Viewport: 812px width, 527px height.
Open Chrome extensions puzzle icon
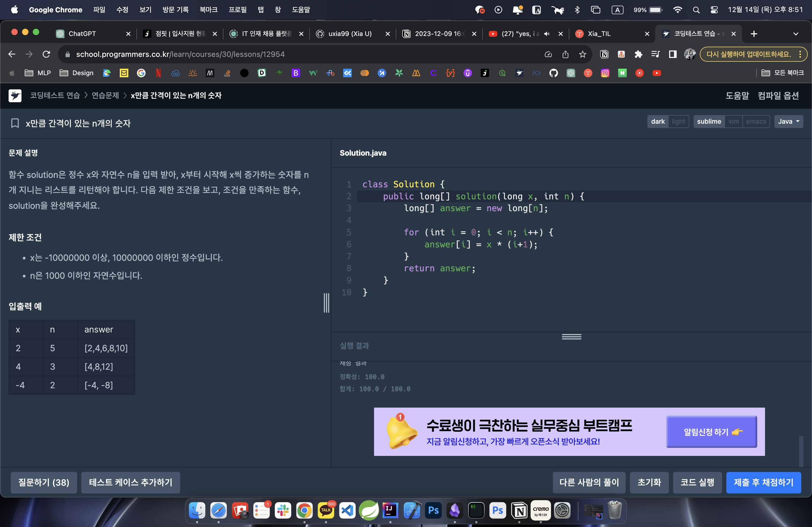pos(638,54)
